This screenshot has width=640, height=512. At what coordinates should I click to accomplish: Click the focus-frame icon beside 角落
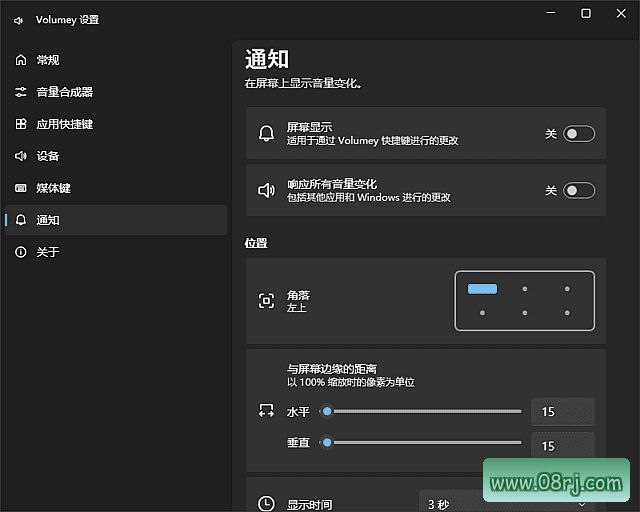point(267,301)
